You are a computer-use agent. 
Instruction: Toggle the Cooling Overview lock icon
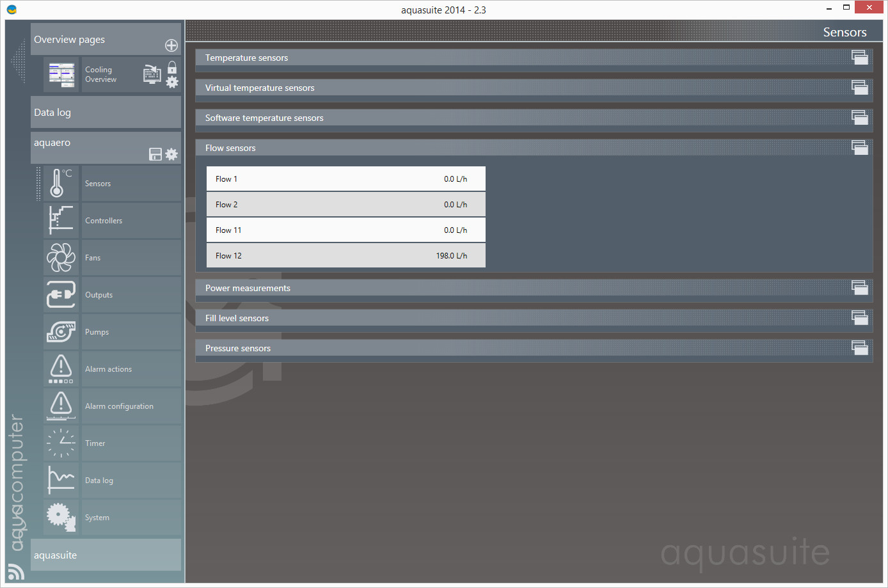172,67
